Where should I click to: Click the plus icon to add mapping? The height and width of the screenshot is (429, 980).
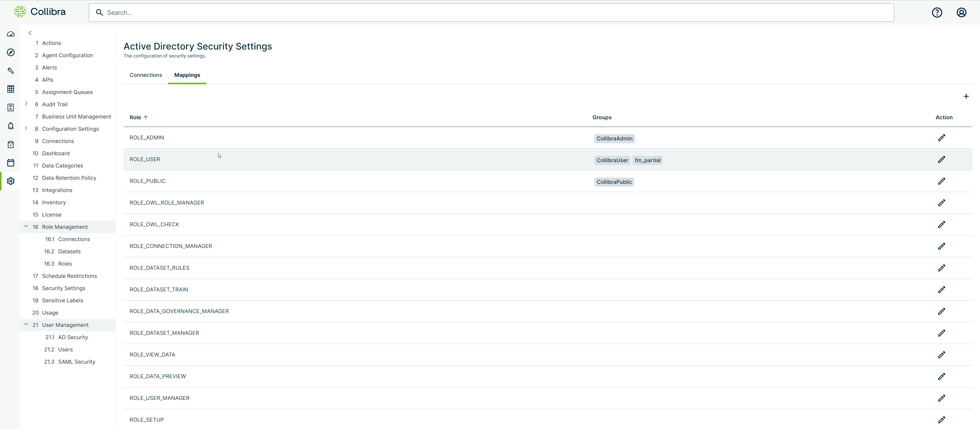pyautogui.click(x=965, y=96)
